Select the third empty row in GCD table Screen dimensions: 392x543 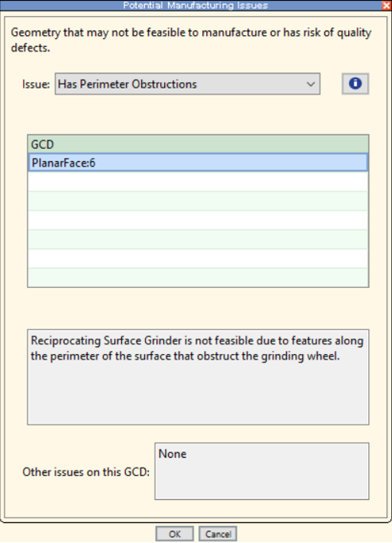click(x=198, y=220)
